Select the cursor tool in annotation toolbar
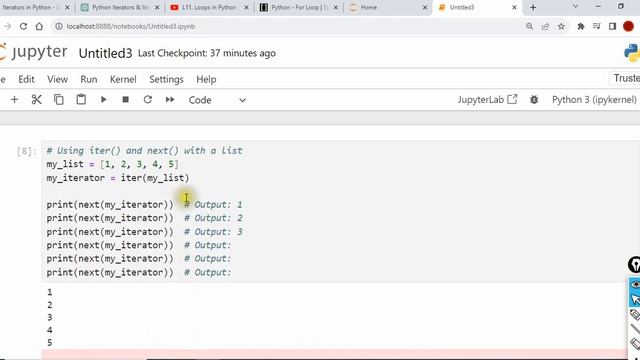 coord(635,300)
